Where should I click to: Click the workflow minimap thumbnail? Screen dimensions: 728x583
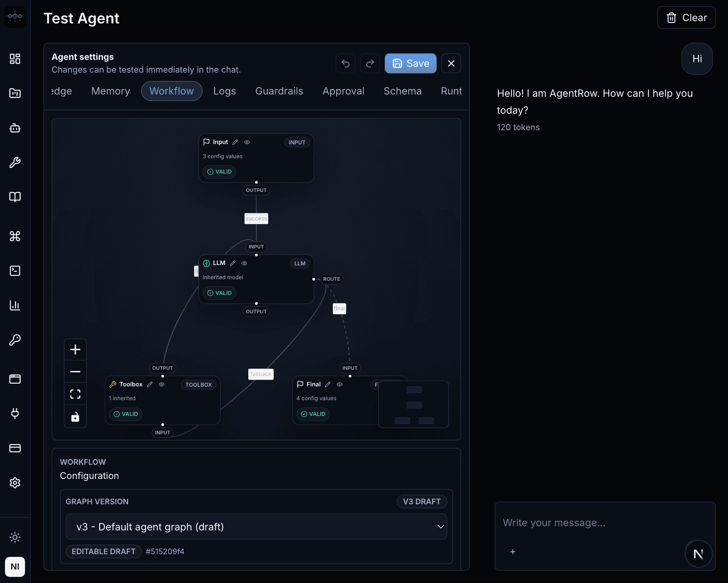[414, 404]
